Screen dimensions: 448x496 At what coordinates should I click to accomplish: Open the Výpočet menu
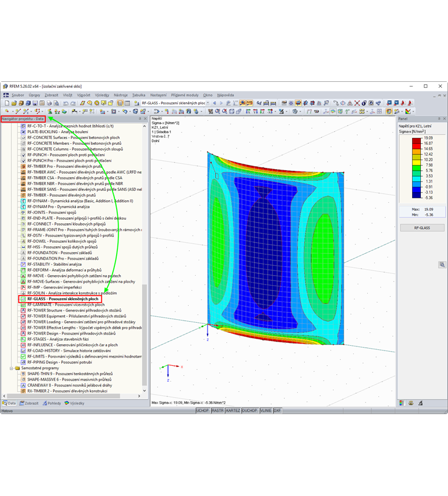pos(84,95)
